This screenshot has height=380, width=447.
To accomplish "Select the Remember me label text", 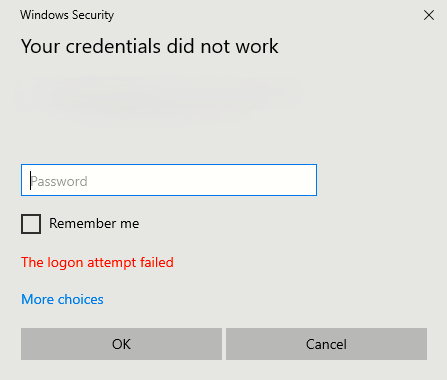I will coord(94,223).
